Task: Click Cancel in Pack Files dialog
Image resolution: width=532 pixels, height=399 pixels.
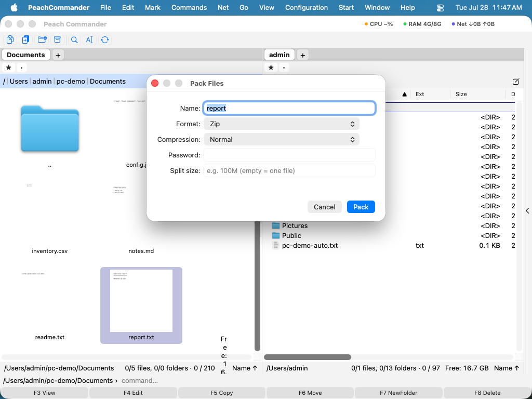Action: [324, 207]
